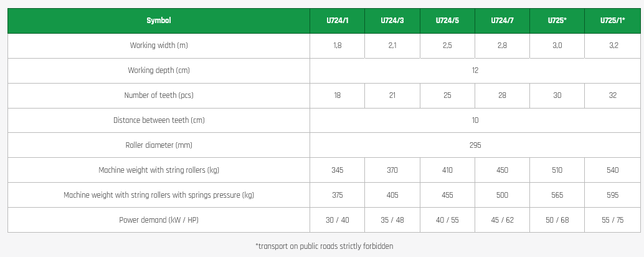Click the 345 machine weight cell
The height and width of the screenshot is (257, 644).
coord(337,170)
